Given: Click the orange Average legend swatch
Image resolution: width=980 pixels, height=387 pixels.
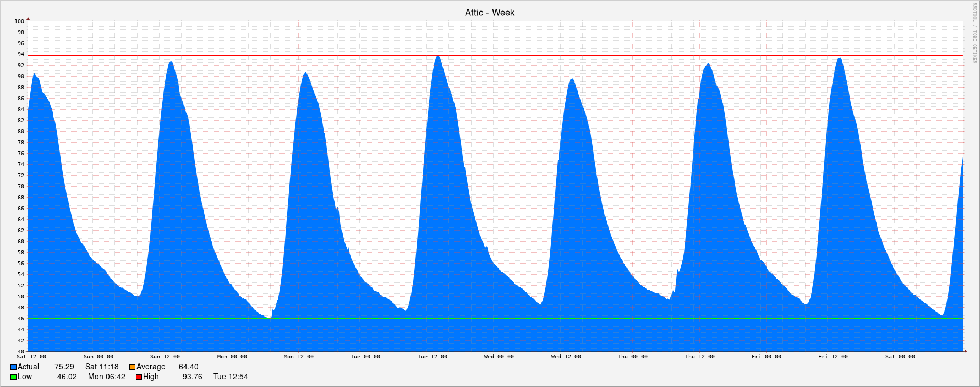Looking at the screenshot, I should [x=132, y=367].
